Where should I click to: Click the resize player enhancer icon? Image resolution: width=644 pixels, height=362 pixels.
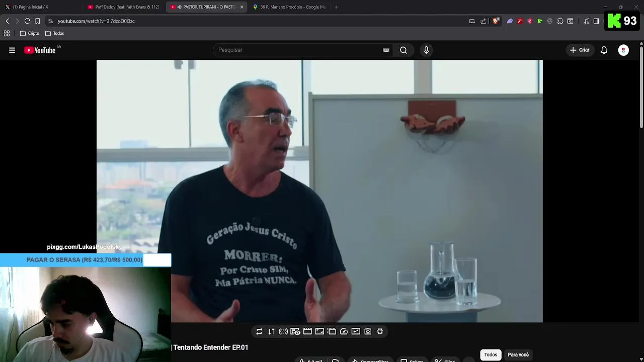click(319, 331)
